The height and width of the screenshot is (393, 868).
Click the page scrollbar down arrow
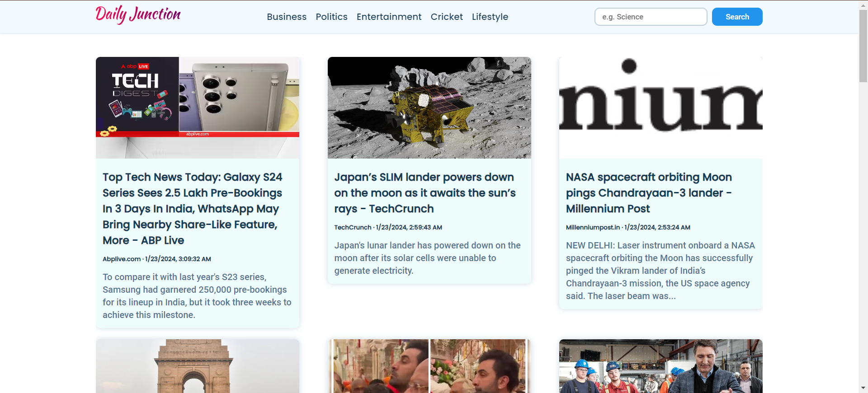pyautogui.click(x=863, y=388)
